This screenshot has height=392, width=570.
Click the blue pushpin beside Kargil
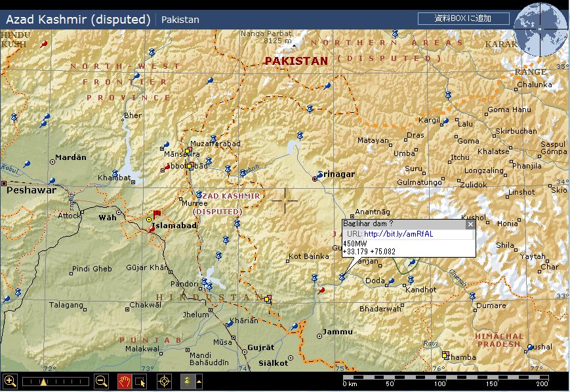(445, 122)
